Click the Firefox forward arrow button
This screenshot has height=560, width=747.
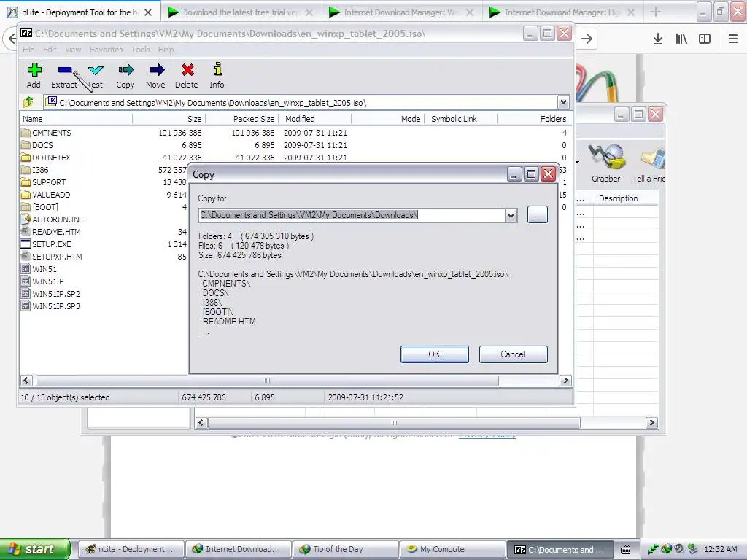tap(587, 39)
